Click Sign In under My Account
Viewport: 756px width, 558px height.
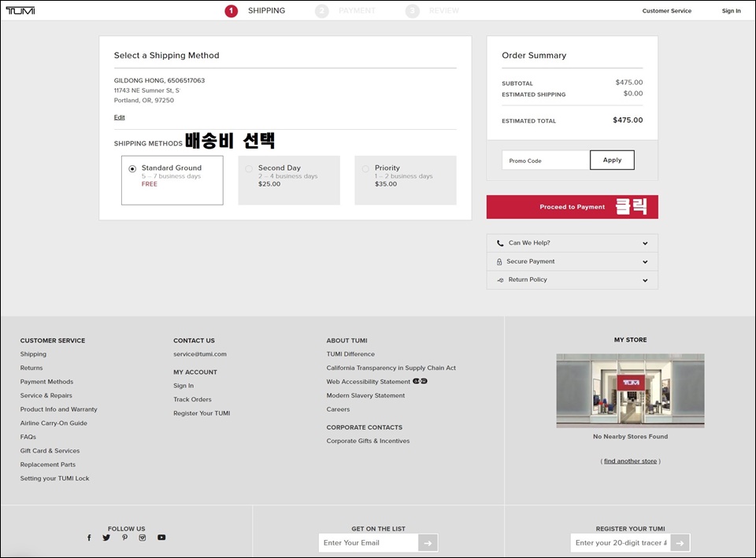tap(183, 386)
